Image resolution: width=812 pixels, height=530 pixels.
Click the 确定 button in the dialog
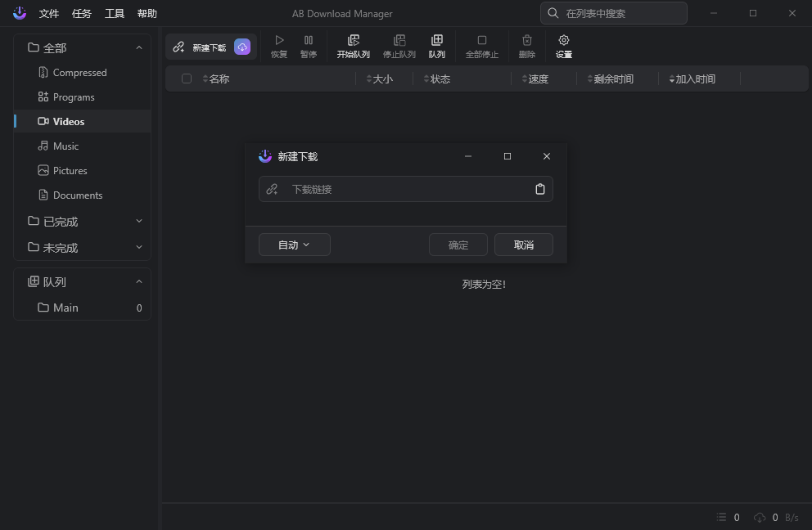(458, 244)
